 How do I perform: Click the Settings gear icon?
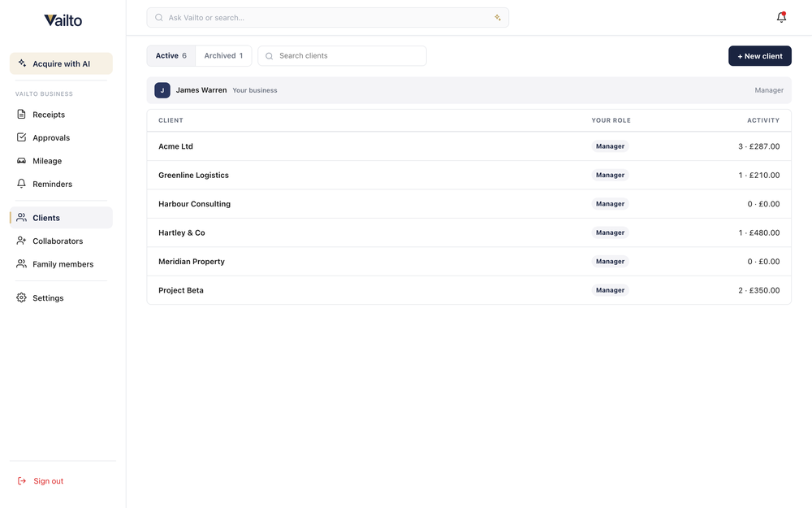point(21,297)
